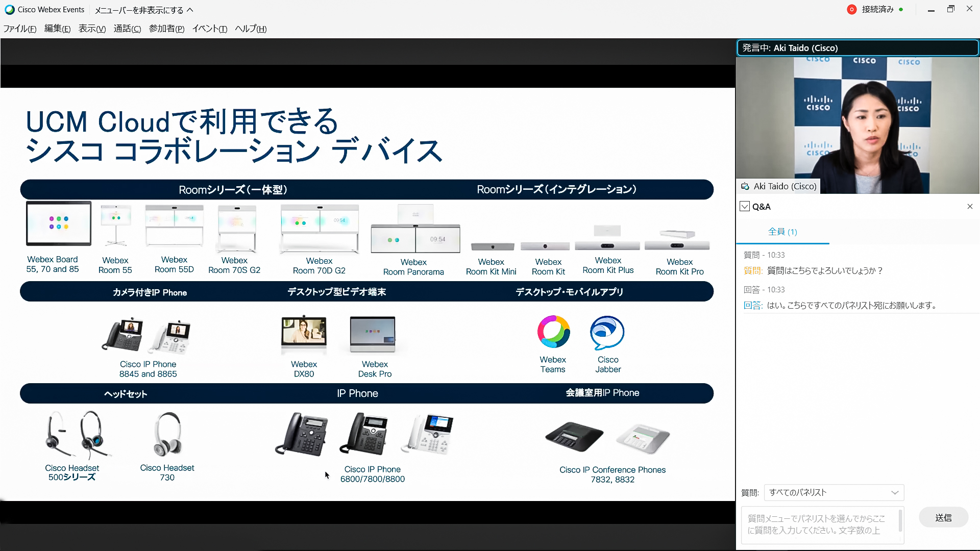Click the black Cisco IP Phone 6800 image
The height and width of the screenshot is (551, 980).
(x=302, y=434)
